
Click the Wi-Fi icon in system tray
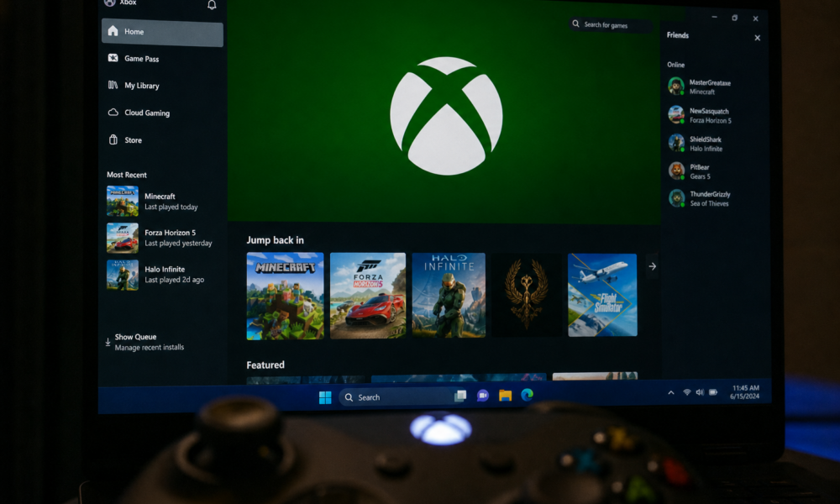click(x=687, y=392)
